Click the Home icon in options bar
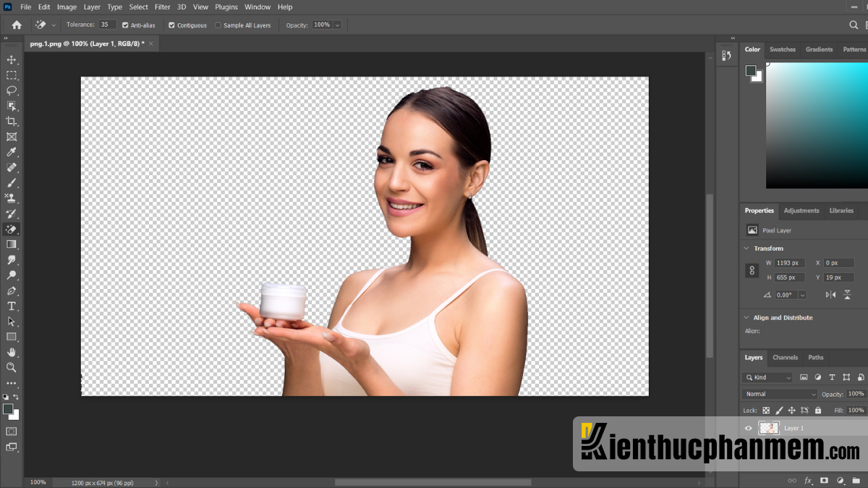This screenshot has height=488, width=868. pos(17,25)
